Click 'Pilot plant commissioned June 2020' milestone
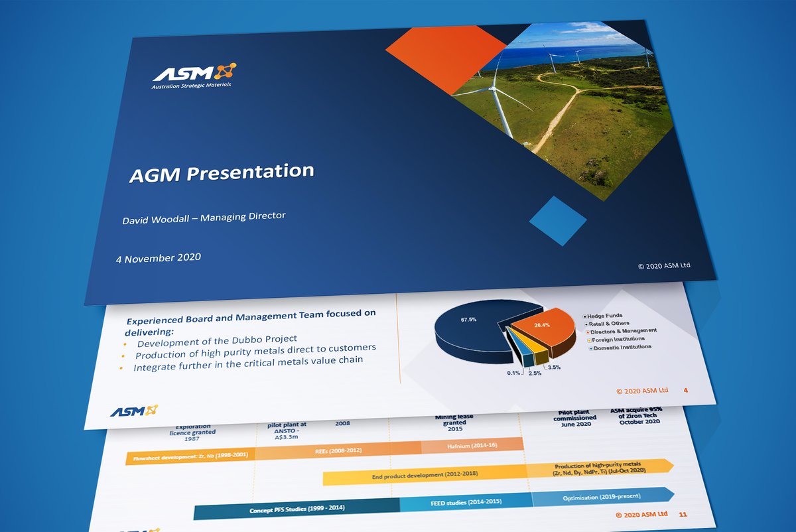 click(576, 420)
